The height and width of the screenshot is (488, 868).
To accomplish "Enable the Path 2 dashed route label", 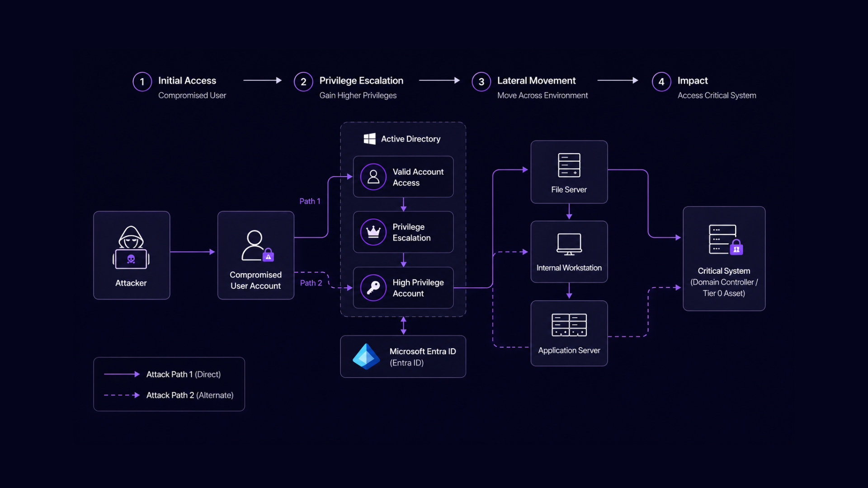I will [311, 283].
